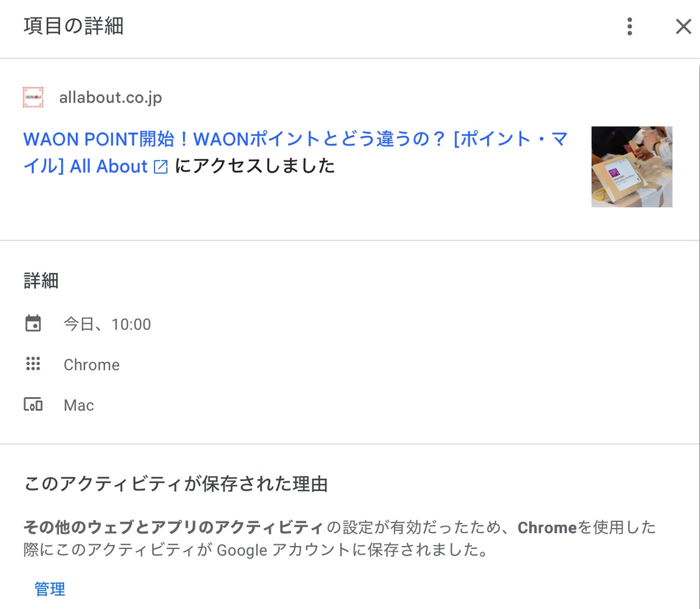700x609 pixels.
Task: Click the allabout.co.jp site favicon
Action: point(33,97)
